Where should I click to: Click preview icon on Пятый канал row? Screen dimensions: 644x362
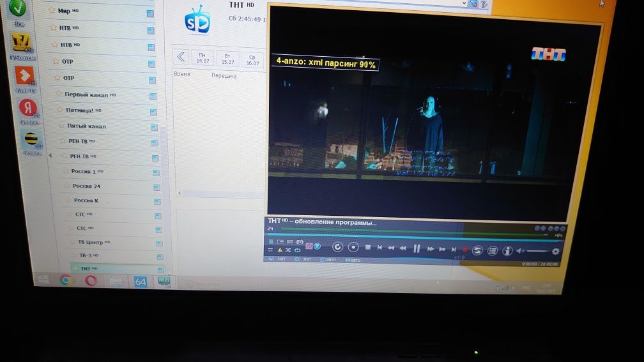pos(154,128)
